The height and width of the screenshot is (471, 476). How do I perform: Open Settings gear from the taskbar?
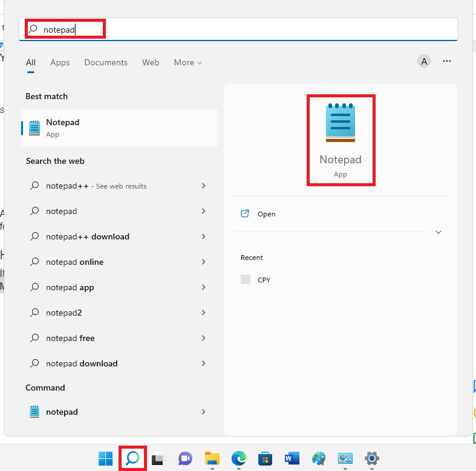click(x=372, y=458)
